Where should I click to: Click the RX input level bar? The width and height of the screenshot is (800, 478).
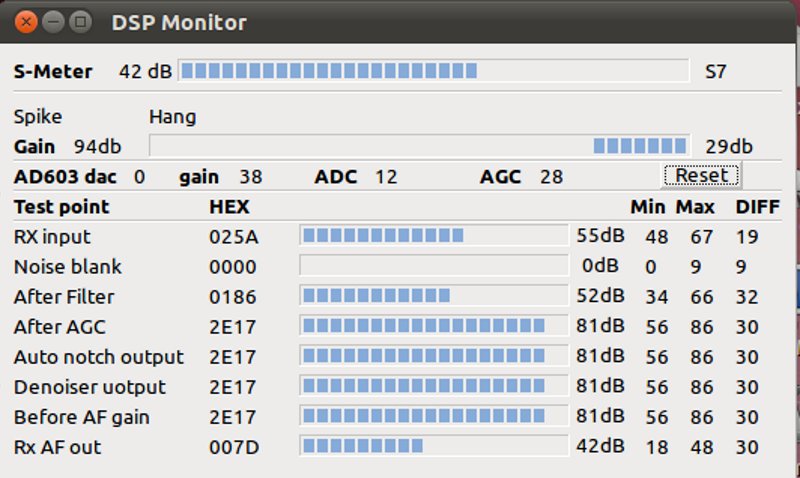[x=434, y=236]
